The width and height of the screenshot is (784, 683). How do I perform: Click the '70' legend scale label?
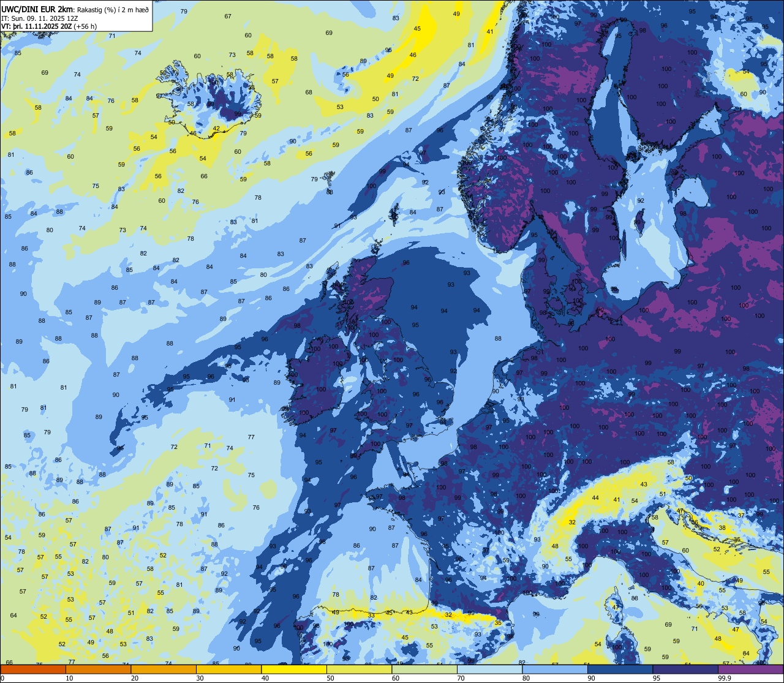pyautogui.click(x=461, y=678)
